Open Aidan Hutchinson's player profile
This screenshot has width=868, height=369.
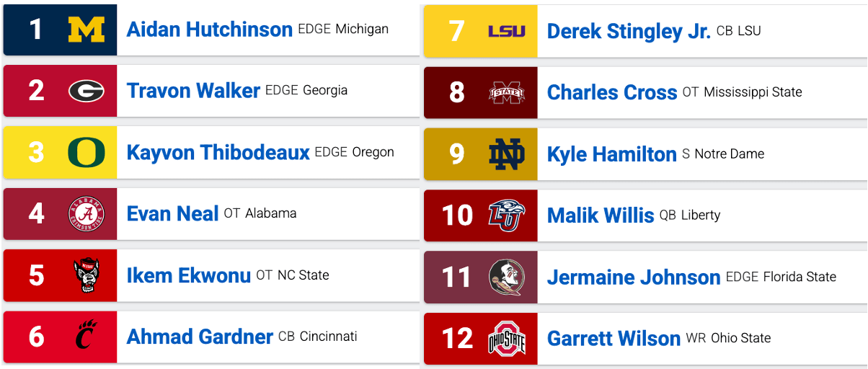point(210,30)
